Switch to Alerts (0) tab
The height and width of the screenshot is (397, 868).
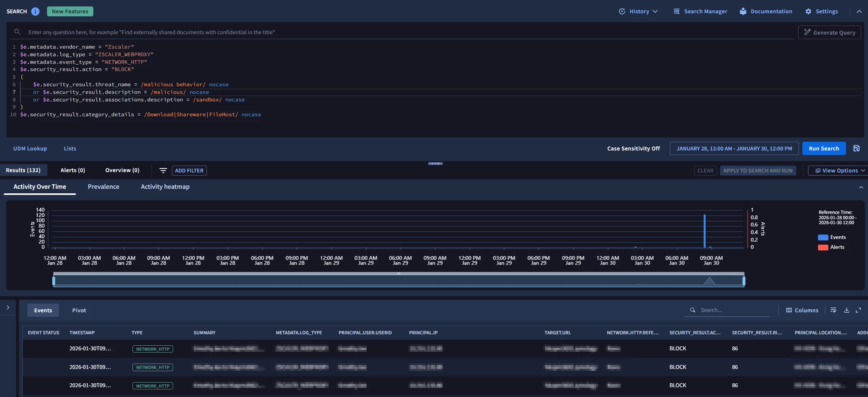coord(73,170)
